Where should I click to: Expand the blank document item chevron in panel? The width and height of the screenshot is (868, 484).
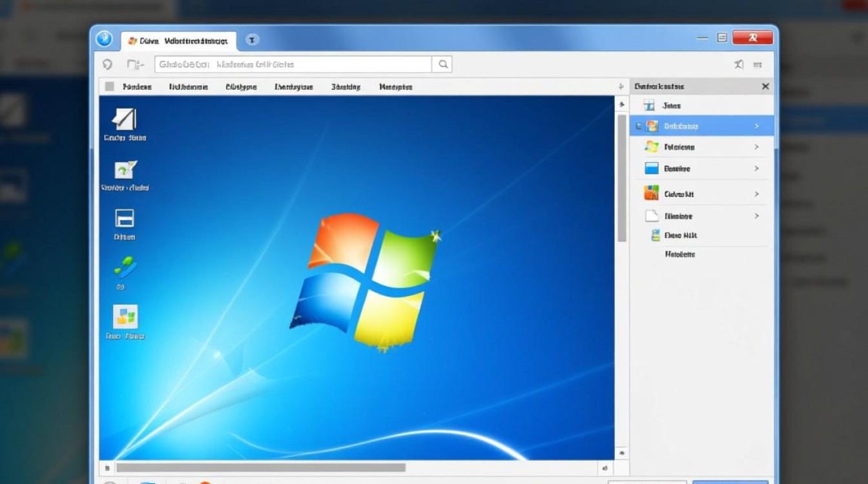[756, 216]
